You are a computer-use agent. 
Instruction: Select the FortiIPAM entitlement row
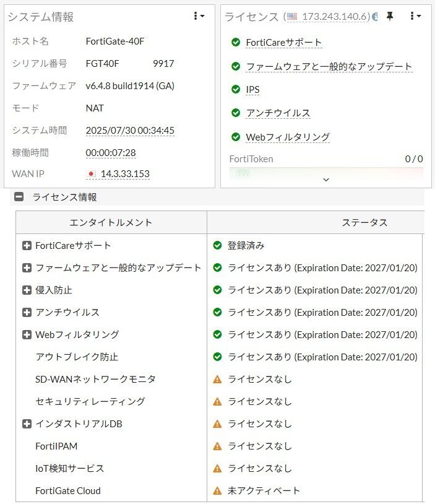coord(56,446)
